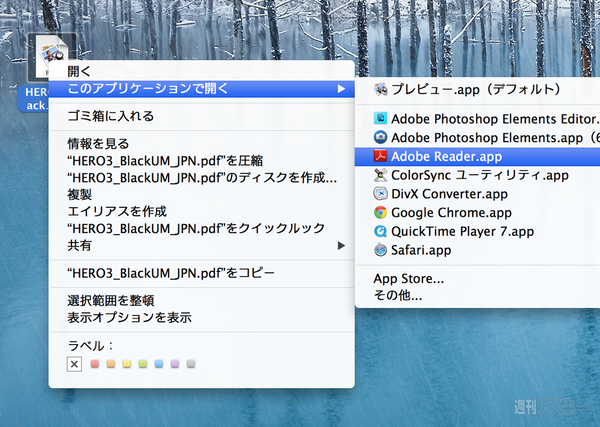Open with Adobe Reader.app
This screenshot has height=427, width=600.
point(478,156)
